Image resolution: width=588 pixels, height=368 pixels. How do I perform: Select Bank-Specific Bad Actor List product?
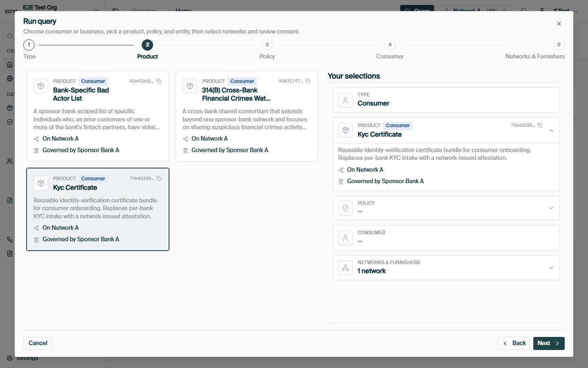pos(98,116)
